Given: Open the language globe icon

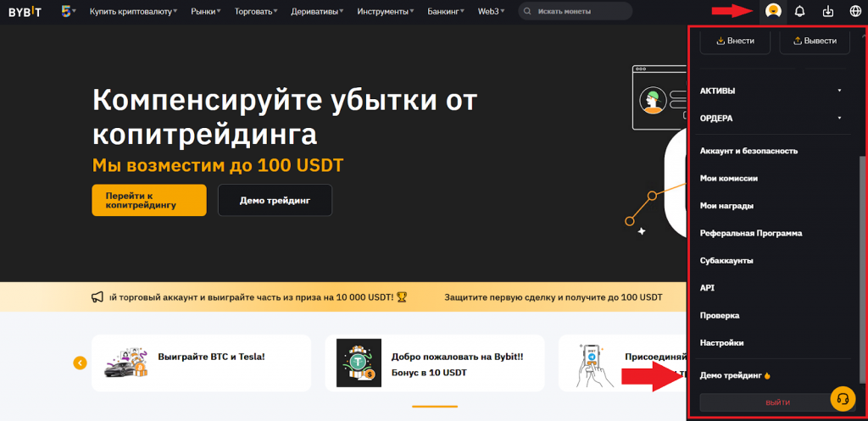Looking at the screenshot, I should point(855,11).
